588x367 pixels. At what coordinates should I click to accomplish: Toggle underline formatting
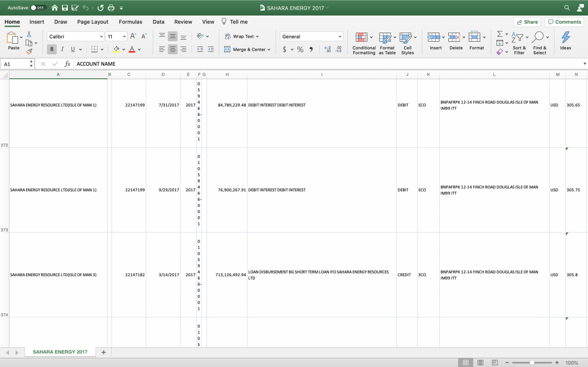point(73,49)
